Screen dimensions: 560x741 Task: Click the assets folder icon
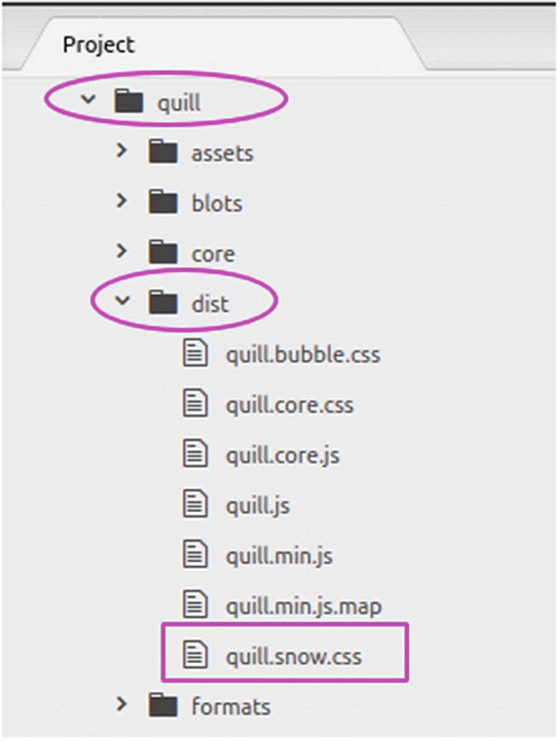[x=164, y=152]
